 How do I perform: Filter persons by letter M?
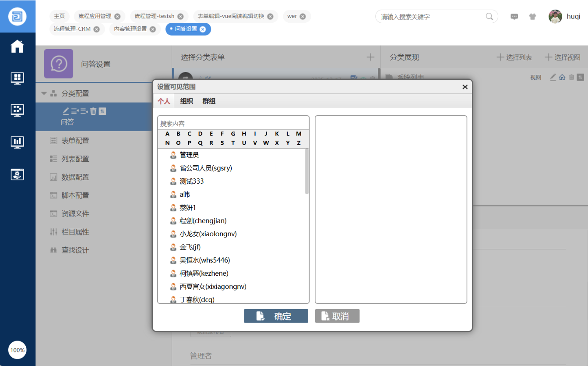[299, 134]
